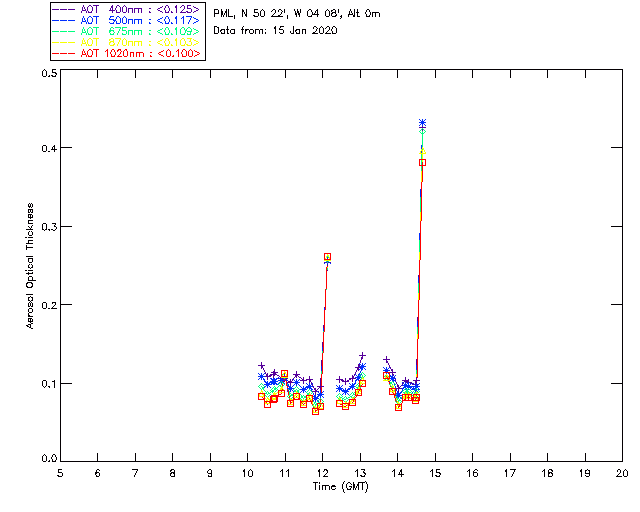Click the first red square marker after 10 GMT
Screen dimensions: 640x512
tap(262, 396)
